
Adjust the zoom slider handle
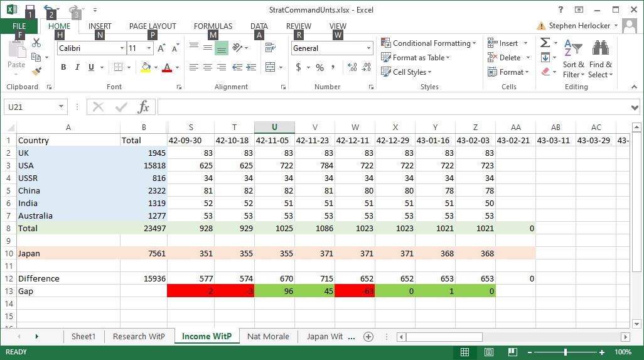pos(566,352)
